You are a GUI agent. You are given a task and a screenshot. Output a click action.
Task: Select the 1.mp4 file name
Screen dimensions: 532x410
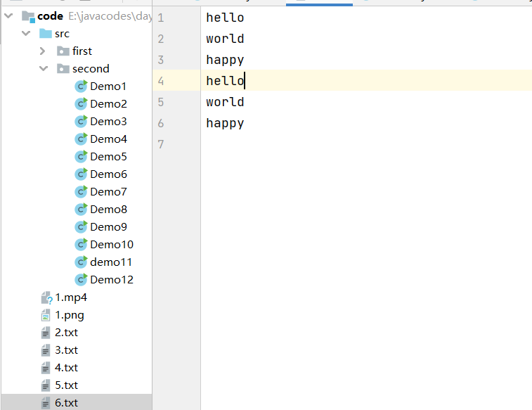[x=71, y=297]
